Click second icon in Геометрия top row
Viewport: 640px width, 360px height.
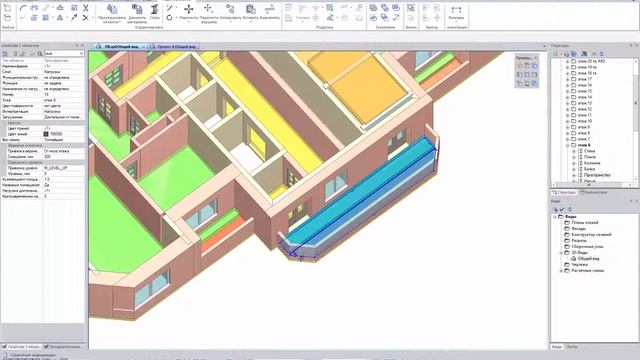(384, 8)
